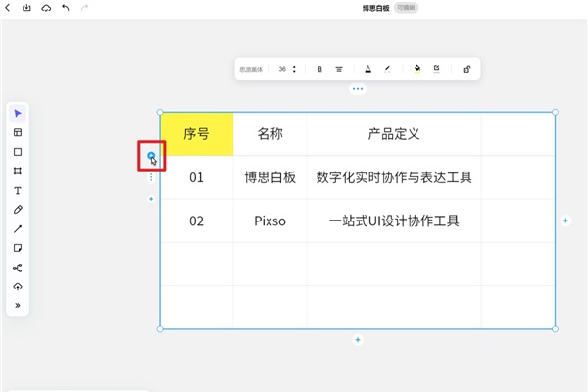
Task: Click the row drag dots handle
Action: pos(151,177)
